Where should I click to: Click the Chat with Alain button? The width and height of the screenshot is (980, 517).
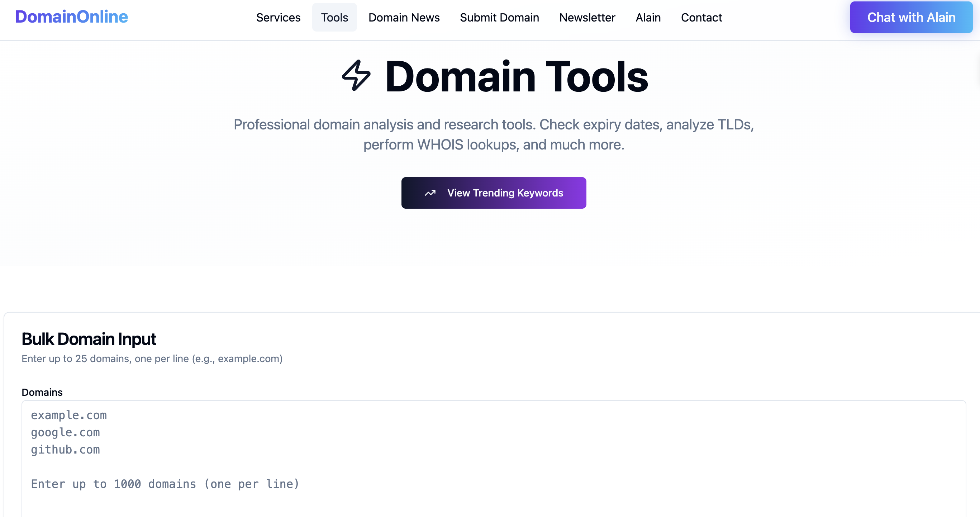click(x=911, y=17)
